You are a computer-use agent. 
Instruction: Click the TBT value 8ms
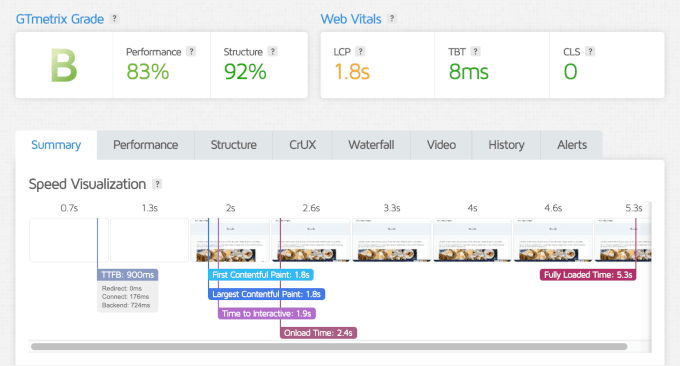[x=468, y=72]
